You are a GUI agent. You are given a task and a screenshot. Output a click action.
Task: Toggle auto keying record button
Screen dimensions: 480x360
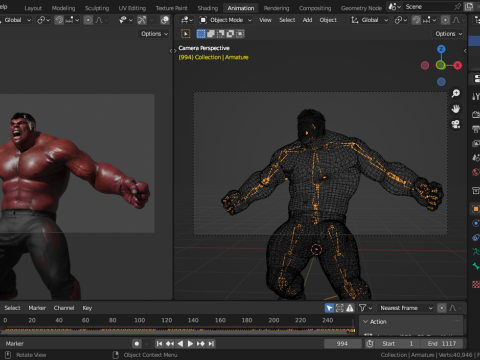tap(137, 344)
